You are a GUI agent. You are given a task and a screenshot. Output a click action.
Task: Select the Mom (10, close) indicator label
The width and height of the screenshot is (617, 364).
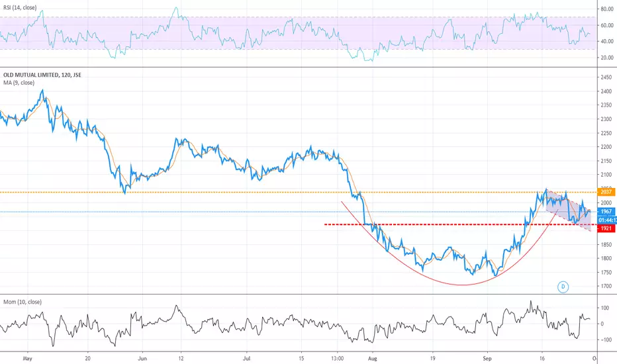click(x=23, y=302)
